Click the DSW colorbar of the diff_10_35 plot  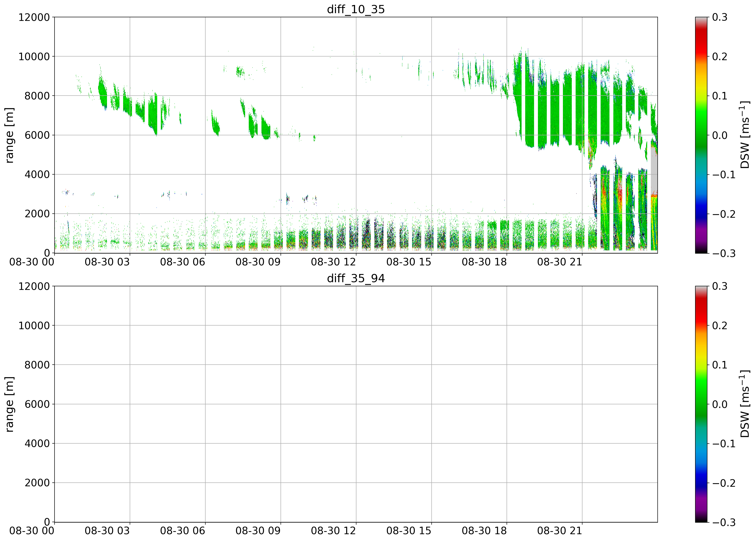click(x=701, y=135)
